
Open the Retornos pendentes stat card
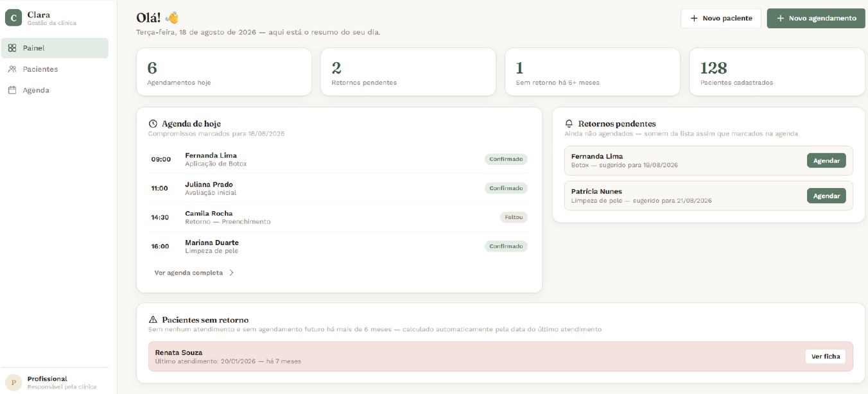[x=408, y=72]
